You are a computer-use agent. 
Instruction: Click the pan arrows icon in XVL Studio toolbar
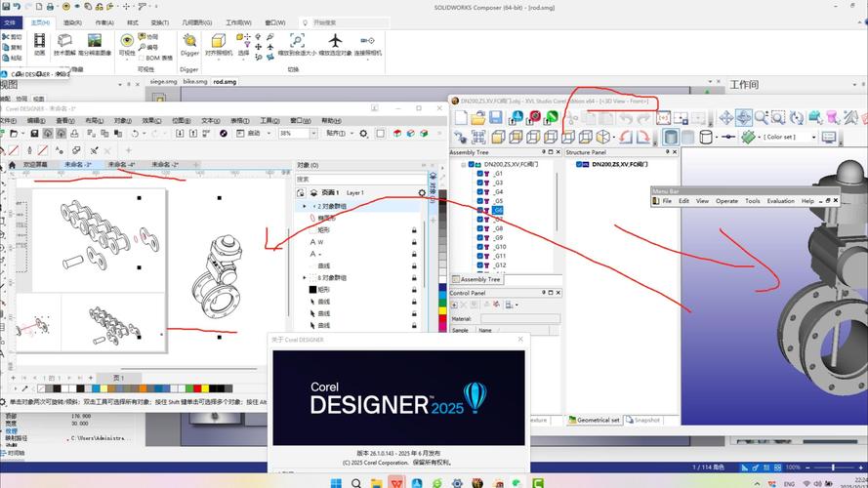point(725,117)
